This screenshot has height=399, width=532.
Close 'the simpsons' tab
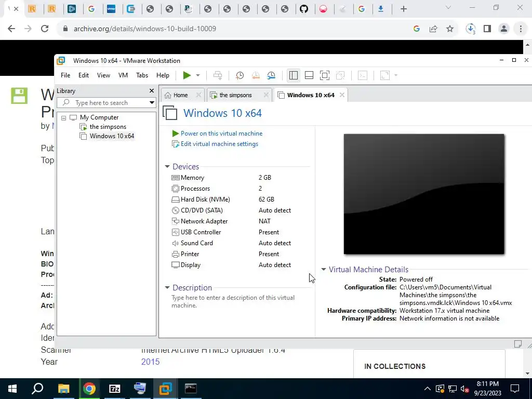coord(267,96)
